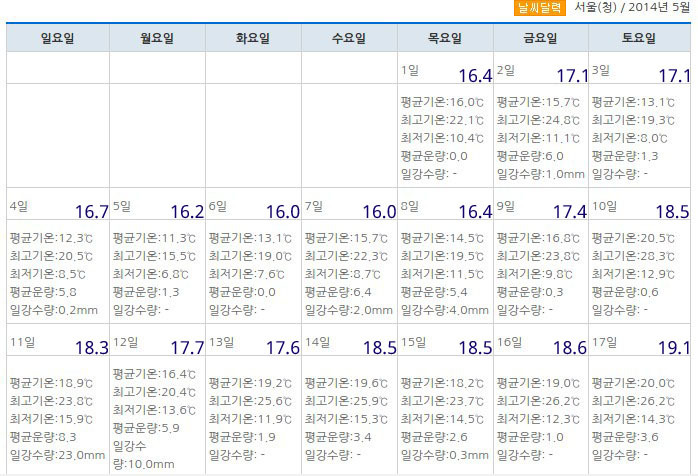Select the 토요일 column header
This screenshot has height=476, width=698.
point(639,38)
